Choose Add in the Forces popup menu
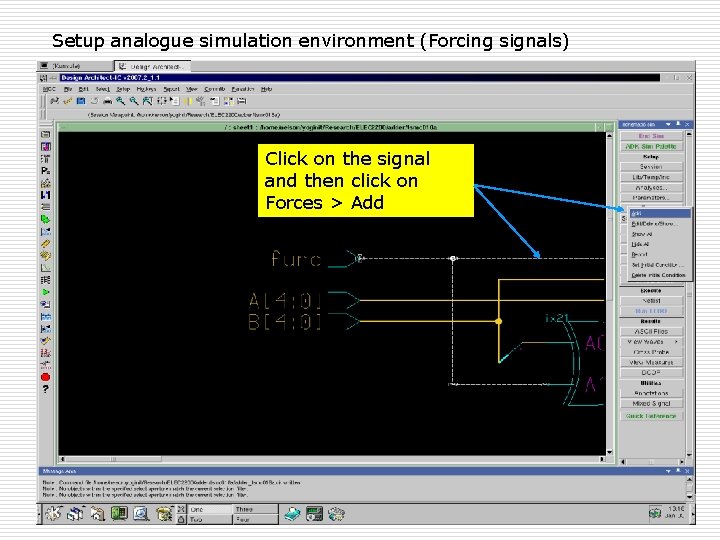Image resolution: width=720 pixels, height=540 pixels. point(659,214)
